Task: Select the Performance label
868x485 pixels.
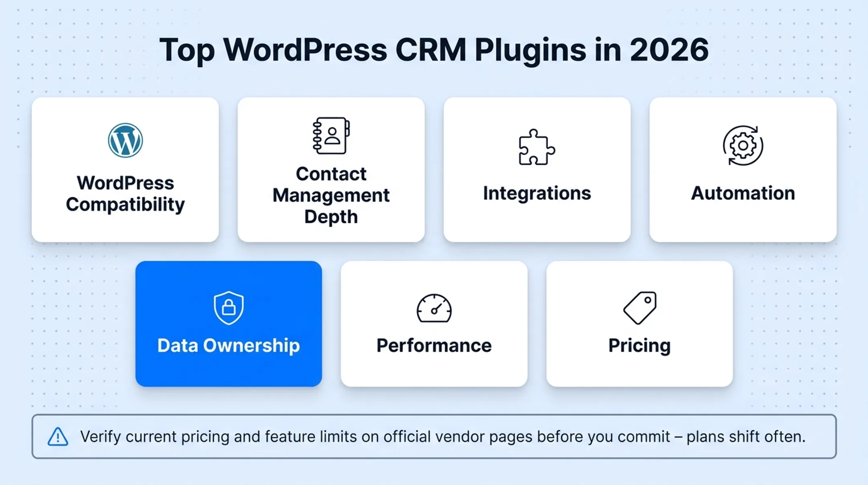Action: pyautogui.click(x=434, y=345)
